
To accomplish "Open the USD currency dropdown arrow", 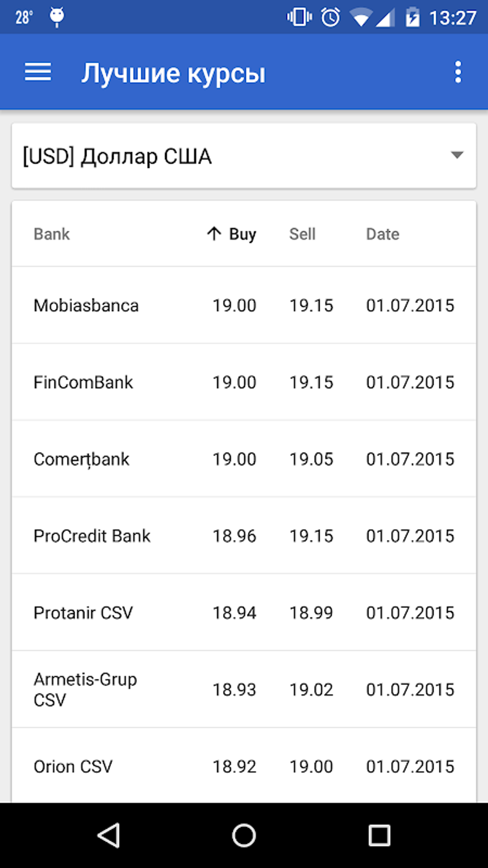I will point(457,155).
